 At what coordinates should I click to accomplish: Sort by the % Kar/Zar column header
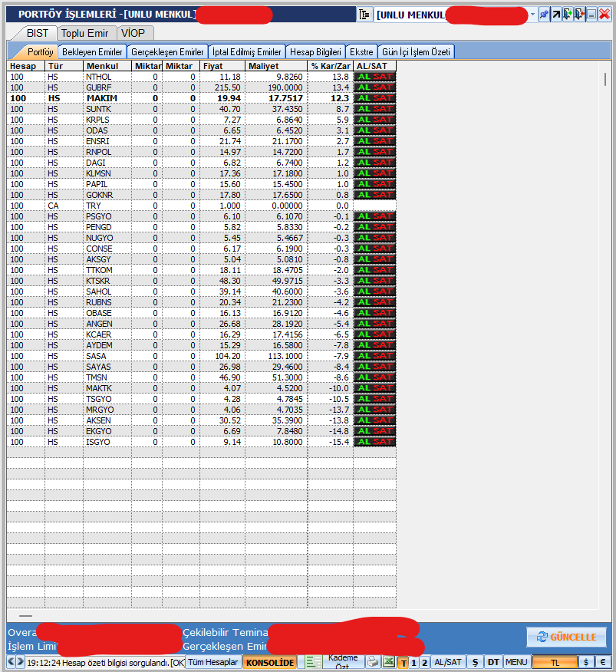(331, 66)
